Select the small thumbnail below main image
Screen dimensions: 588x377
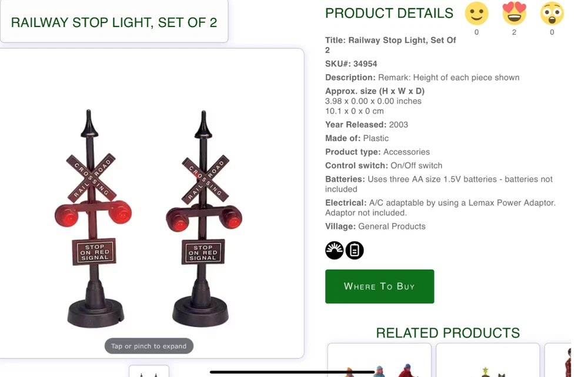(149, 371)
